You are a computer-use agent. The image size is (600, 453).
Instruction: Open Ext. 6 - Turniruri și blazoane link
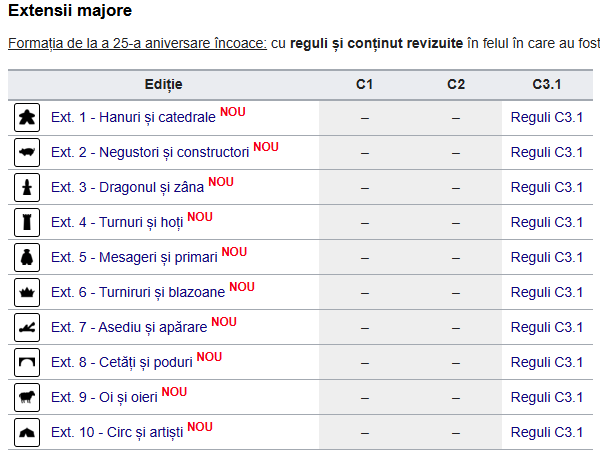pos(138,292)
